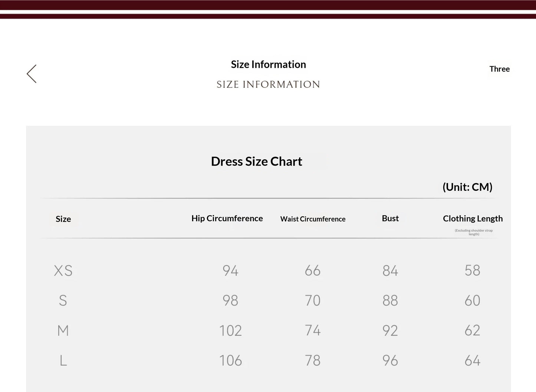Select the Bust column header
The width and height of the screenshot is (536, 392).
pyautogui.click(x=390, y=218)
